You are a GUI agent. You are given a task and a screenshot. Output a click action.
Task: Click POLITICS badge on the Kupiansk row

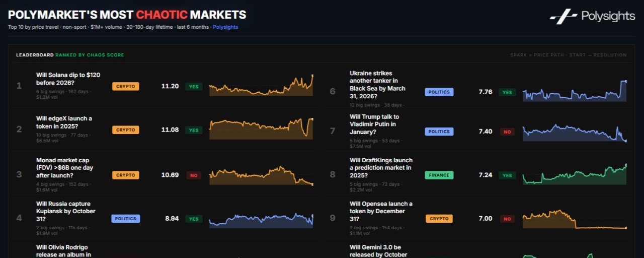[x=126, y=219]
